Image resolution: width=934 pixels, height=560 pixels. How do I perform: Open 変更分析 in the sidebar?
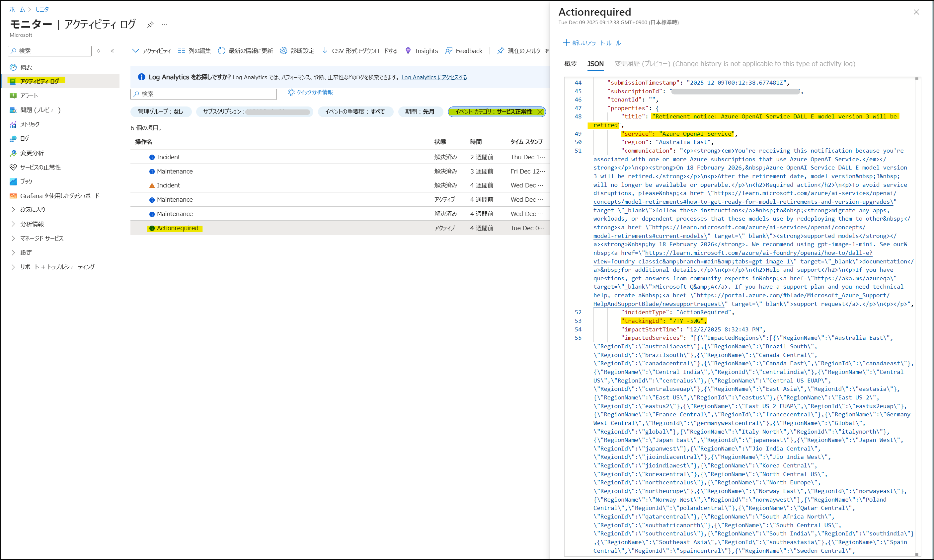click(32, 153)
